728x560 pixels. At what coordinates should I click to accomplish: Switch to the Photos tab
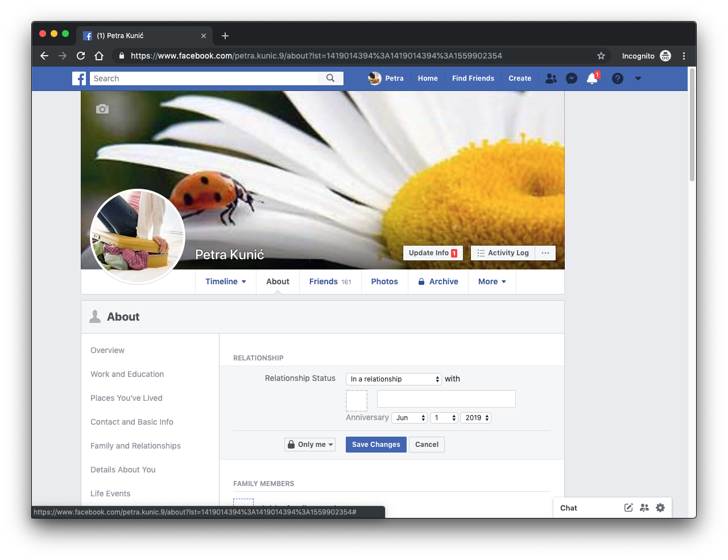pyautogui.click(x=384, y=281)
